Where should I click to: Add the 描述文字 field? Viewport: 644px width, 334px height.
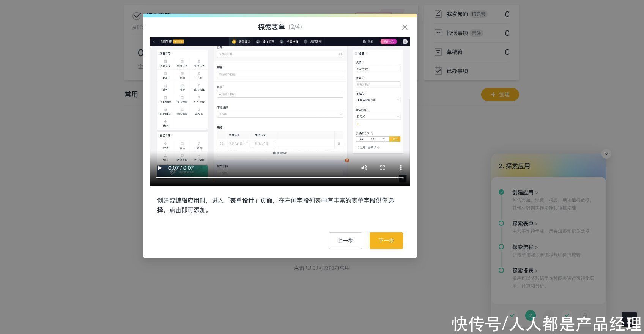click(x=165, y=63)
